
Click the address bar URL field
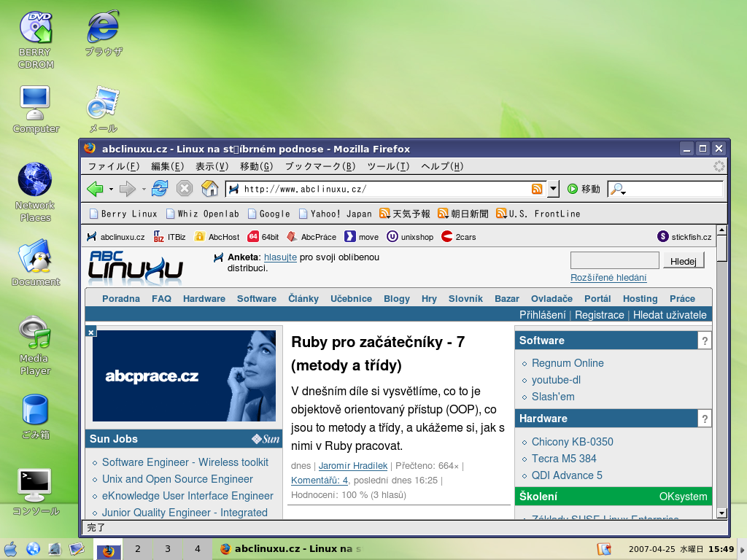(385, 189)
